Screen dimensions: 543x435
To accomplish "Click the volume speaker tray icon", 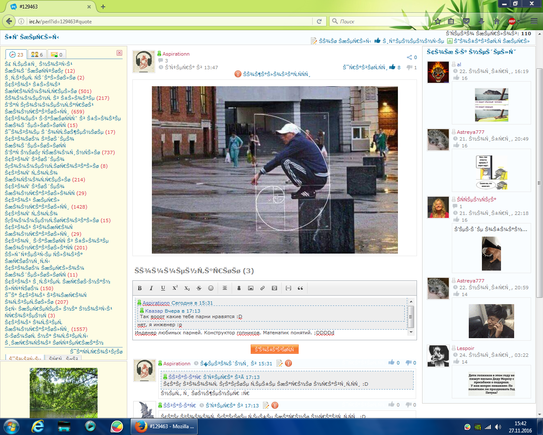I will coord(498,427).
